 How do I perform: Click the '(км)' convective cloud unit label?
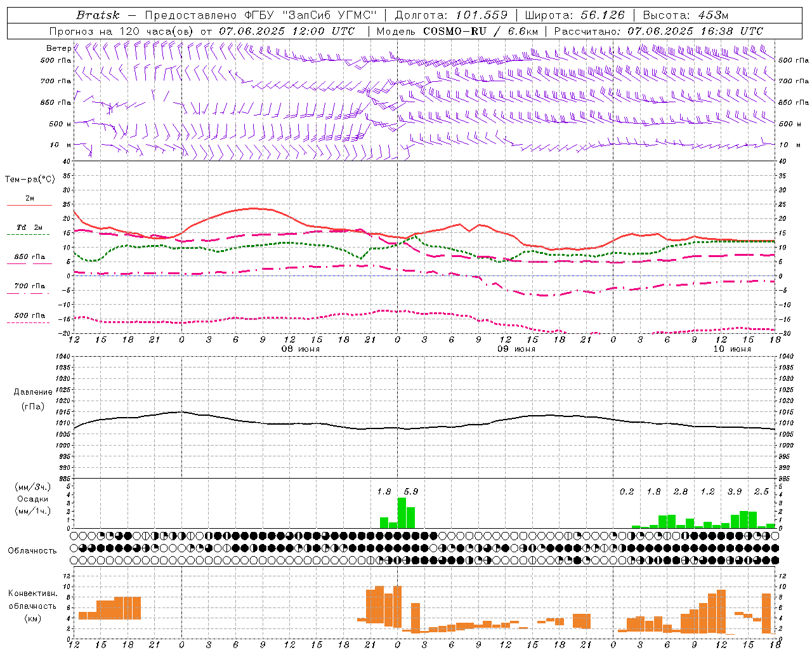33,618
